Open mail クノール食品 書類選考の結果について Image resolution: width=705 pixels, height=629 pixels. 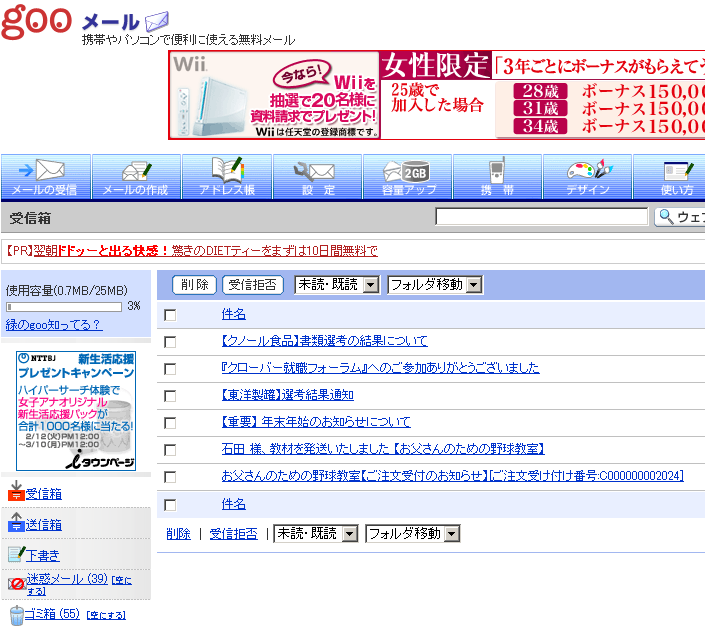[x=325, y=341]
